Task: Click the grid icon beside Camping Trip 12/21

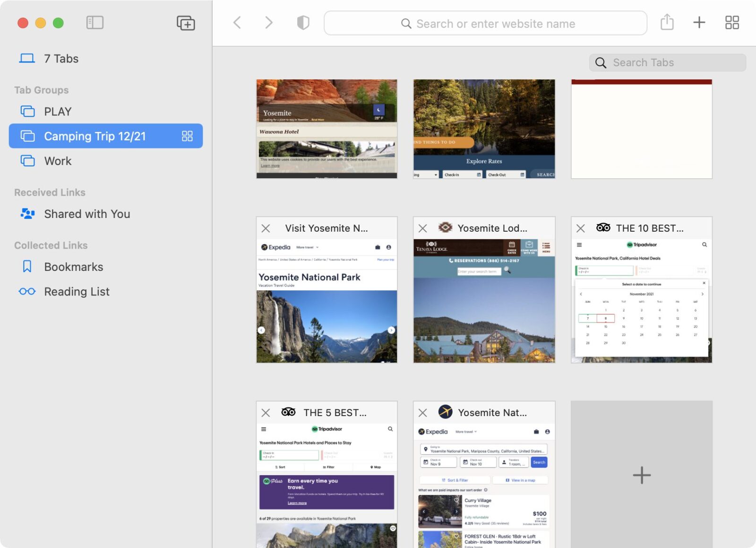Action: click(187, 136)
